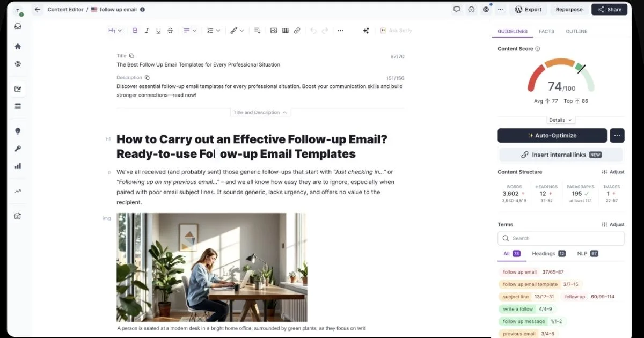The image size is (644, 338).
Task: Open the Content Editor sidebar icon
Action: (x=18, y=89)
